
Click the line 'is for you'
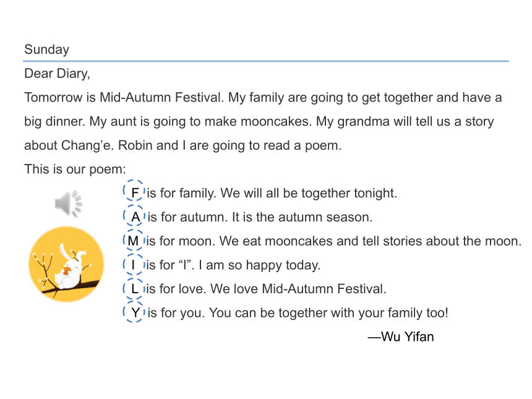tap(298, 313)
